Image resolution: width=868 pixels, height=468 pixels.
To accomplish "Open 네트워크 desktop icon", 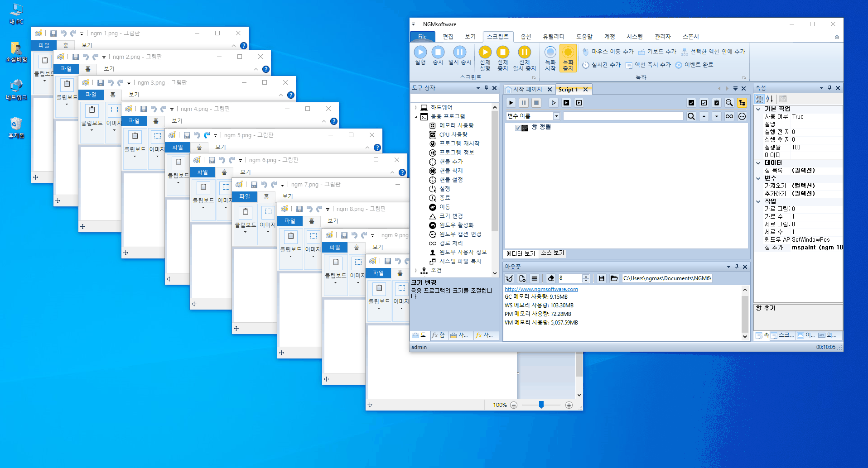I will click(16, 90).
